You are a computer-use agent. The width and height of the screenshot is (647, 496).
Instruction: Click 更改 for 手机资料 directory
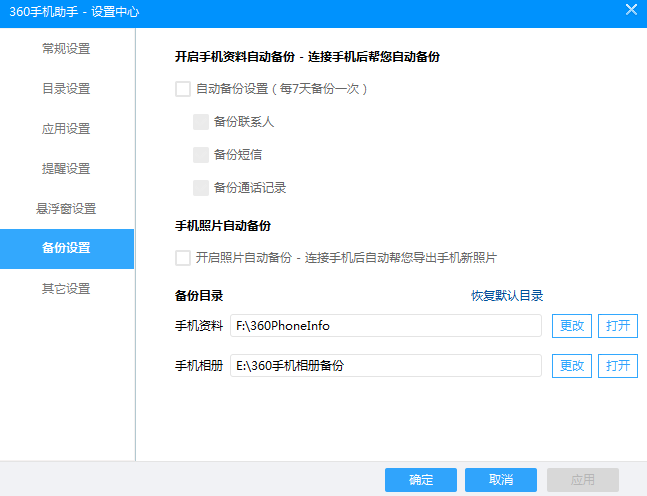572,326
